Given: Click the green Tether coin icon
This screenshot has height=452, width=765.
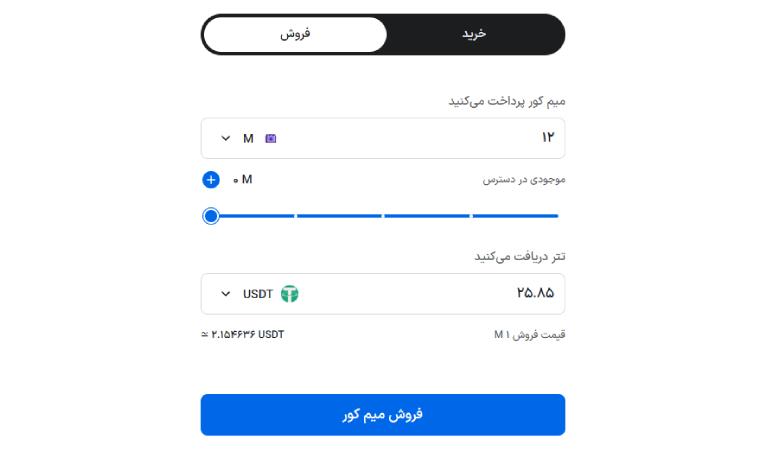Looking at the screenshot, I should (290, 294).
